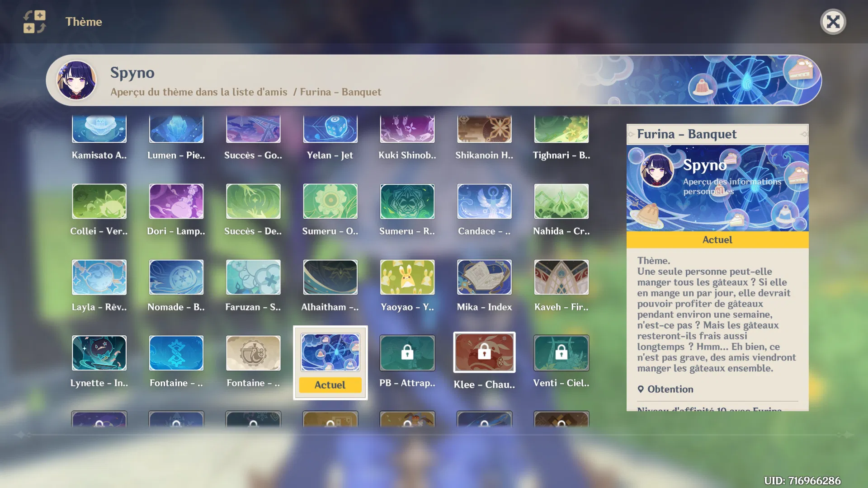This screenshot has width=868, height=488.
Task: Select the Mika - Index theme
Action: [484, 277]
